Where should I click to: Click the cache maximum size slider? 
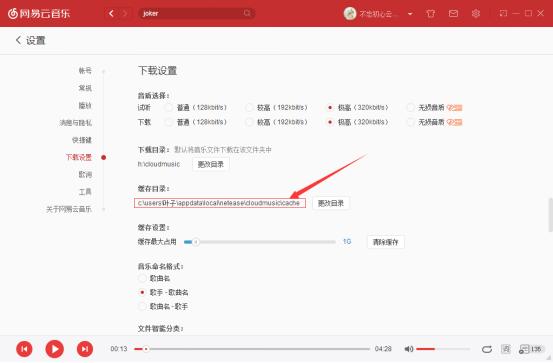coord(260,242)
